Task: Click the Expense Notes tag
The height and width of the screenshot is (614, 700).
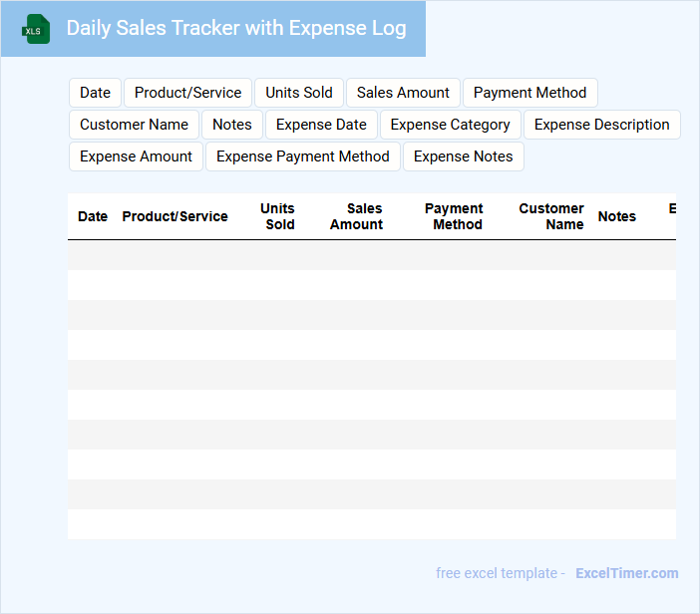Action: coord(464,156)
